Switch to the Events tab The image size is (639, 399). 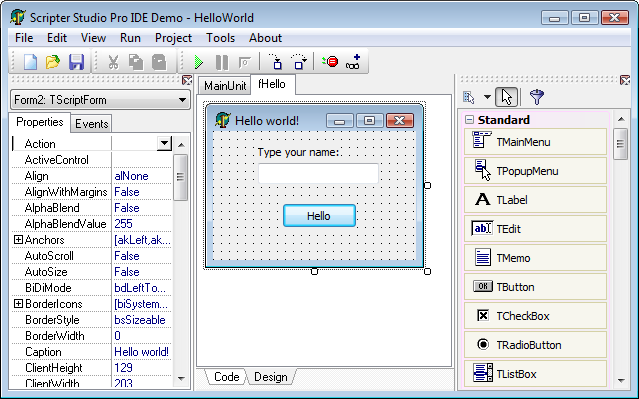point(91,124)
